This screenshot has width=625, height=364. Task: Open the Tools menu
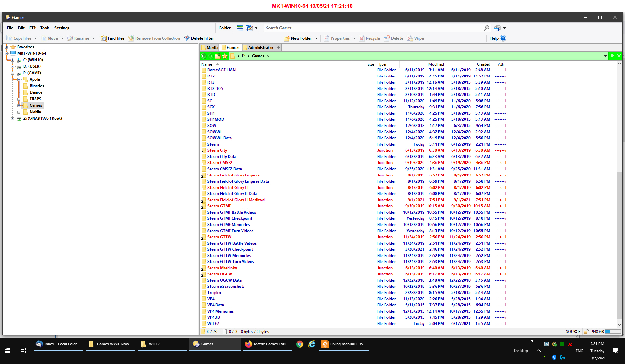45,28
